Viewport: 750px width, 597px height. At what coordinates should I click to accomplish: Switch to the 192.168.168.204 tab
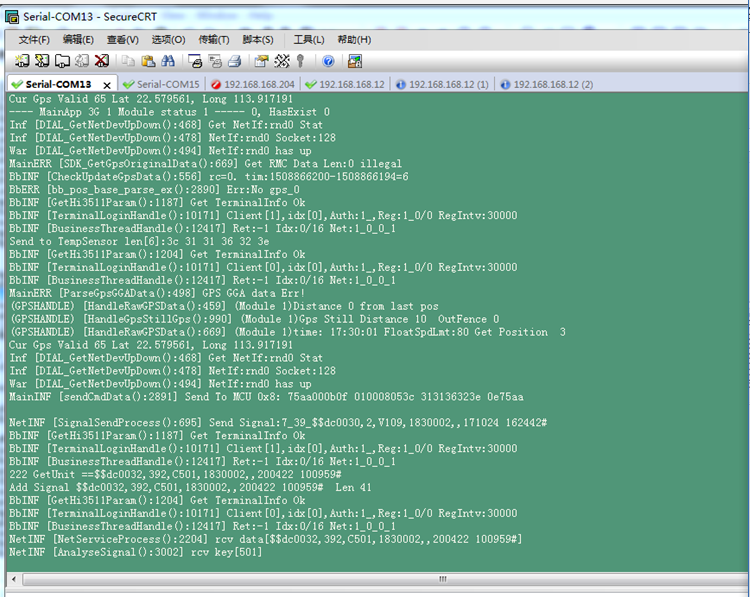tap(253, 84)
